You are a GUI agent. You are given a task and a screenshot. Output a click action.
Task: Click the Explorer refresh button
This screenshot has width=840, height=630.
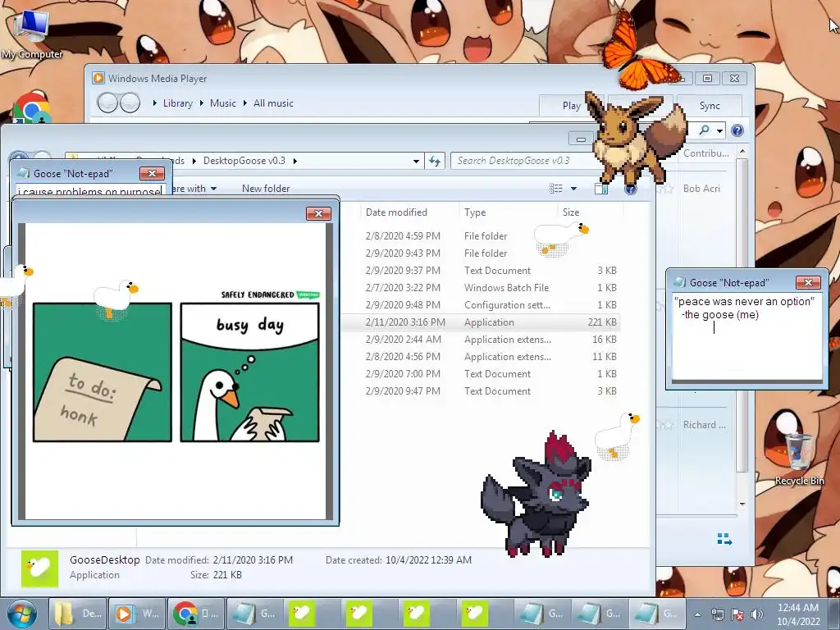click(435, 161)
